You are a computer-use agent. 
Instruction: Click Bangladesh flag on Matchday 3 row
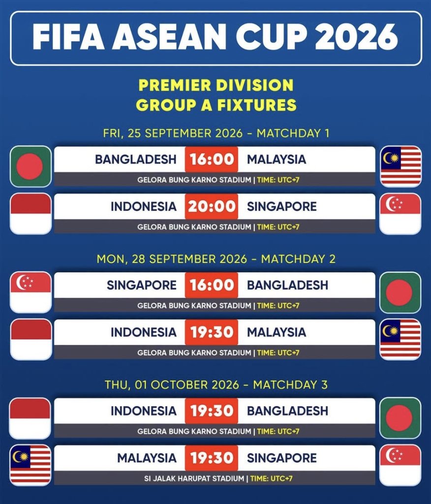400,418
